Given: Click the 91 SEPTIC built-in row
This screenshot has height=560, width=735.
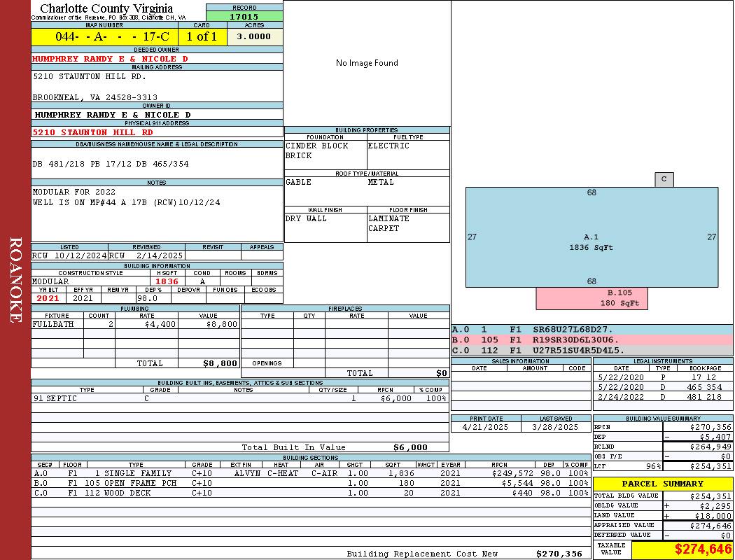Looking at the screenshot, I should [x=240, y=398].
